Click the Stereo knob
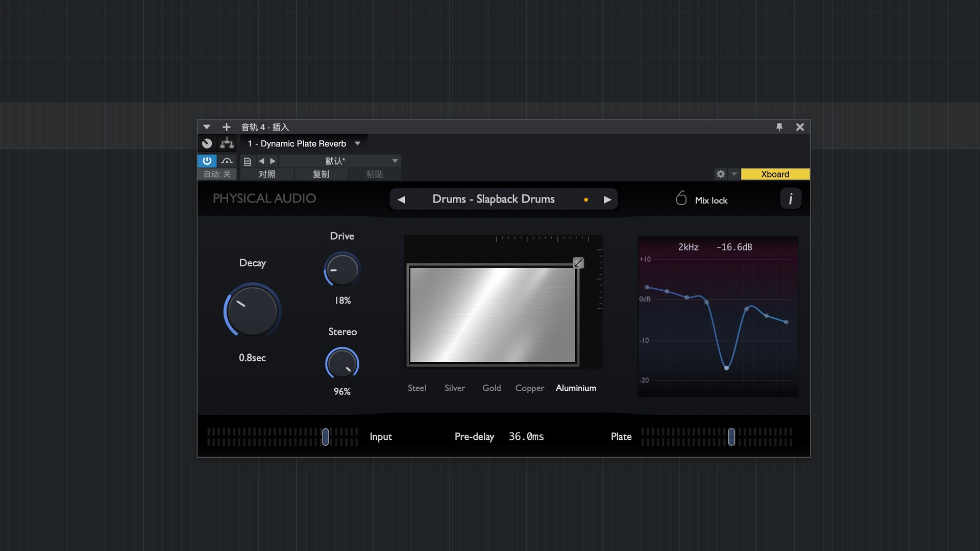The height and width of the screenshot is (551, 980). pyautogui.click(x=342, y=363)
